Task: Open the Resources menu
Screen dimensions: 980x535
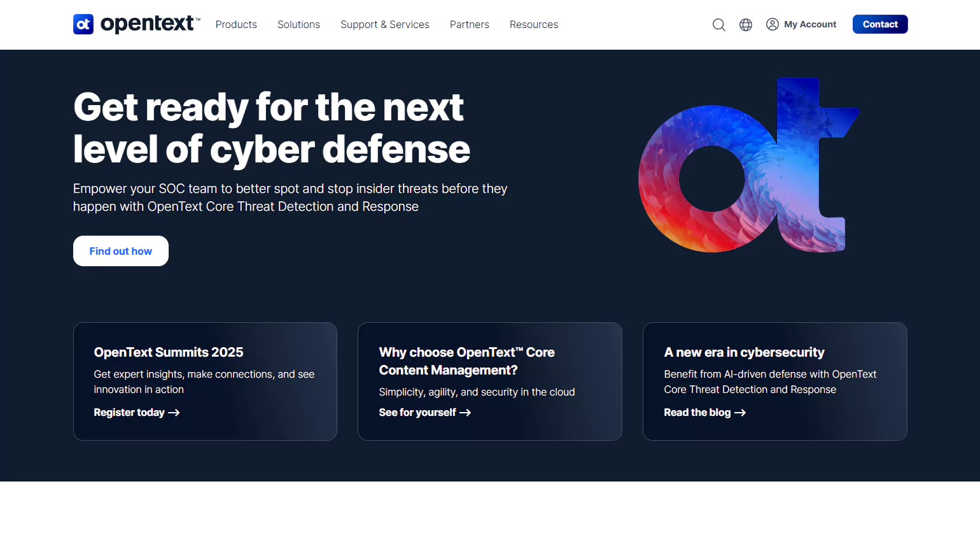Action: tap(534, 24)
